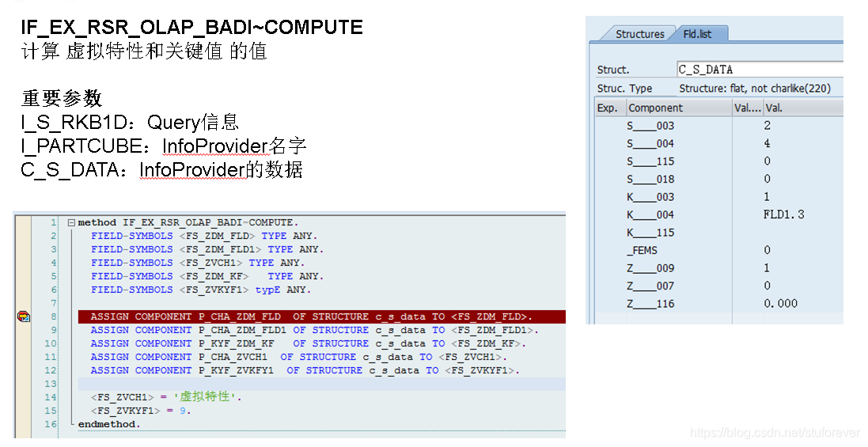The image size is (868, 447).
Task: Click the FIELD-SYMBOLS <FS_ZVKYF1> declaration
Action: click(x=201, y=290)
